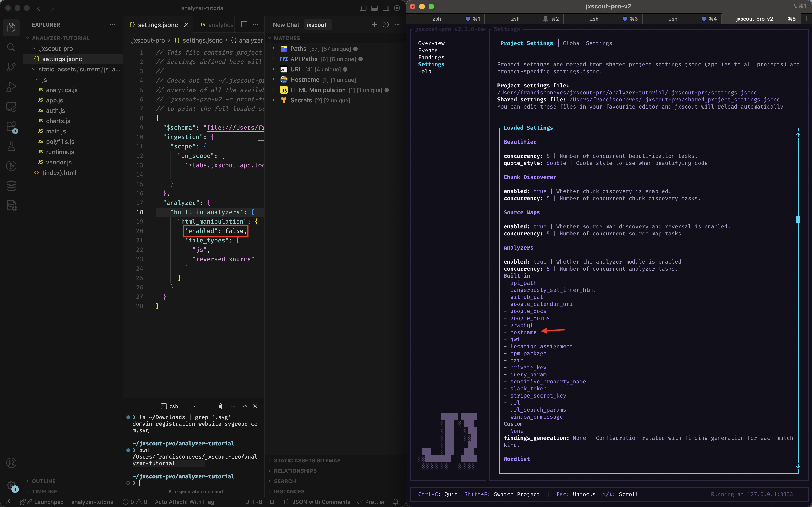This screenshot has height=507, width=812.
Task: Show chat history clock icon
Action: (x=386, y=24)
